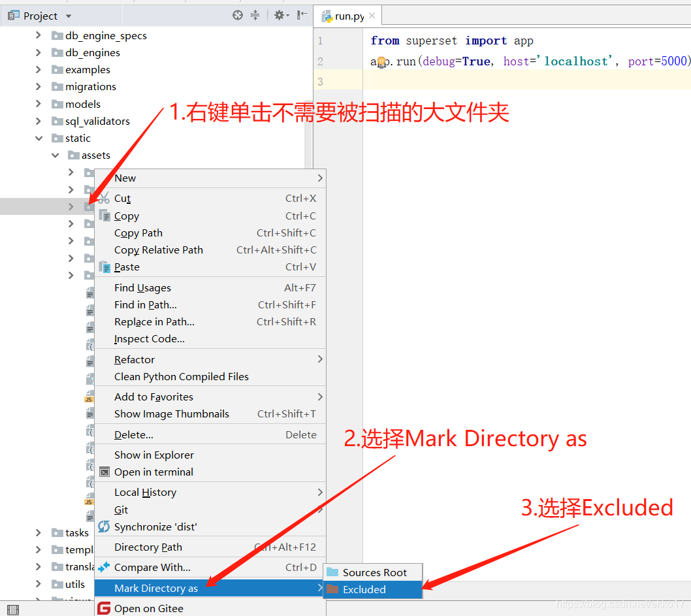Choose Excluded in submenu
This screenshot has width=691, height=616.
373,590
